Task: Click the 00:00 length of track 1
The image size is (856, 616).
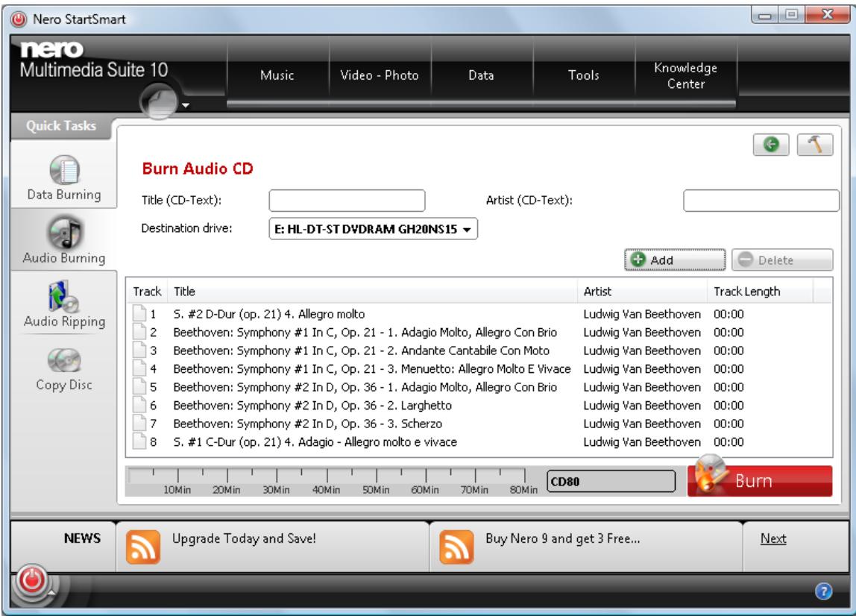Action: point(728,314)
